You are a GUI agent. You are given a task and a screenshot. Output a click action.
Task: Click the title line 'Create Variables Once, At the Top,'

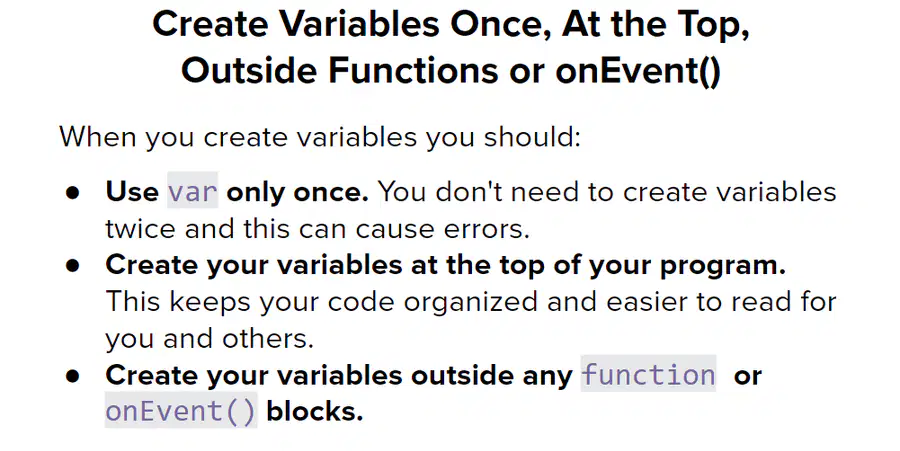(x=451, y=25)
